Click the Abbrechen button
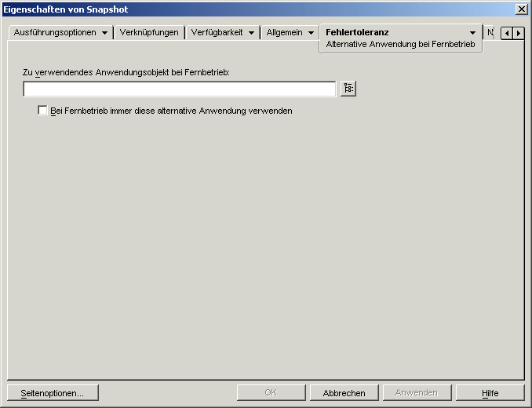532x408 pixels. pyautogui.click(x=344, y=393)
